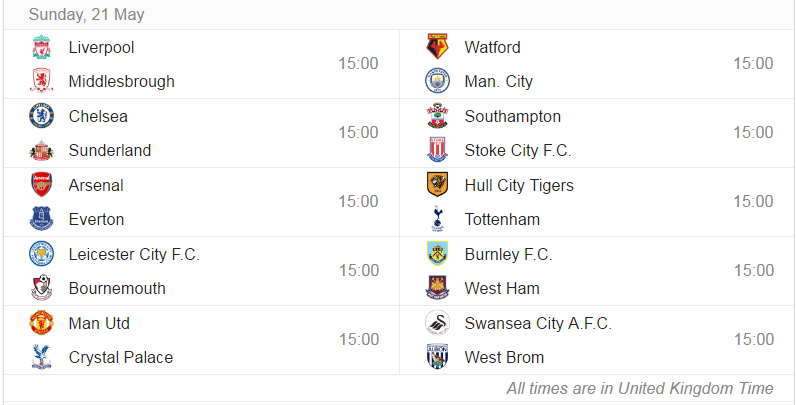Viewport: 796px width, 405px height.
Task: Click the Hull City Tigers badge
Action: (437, 185)
